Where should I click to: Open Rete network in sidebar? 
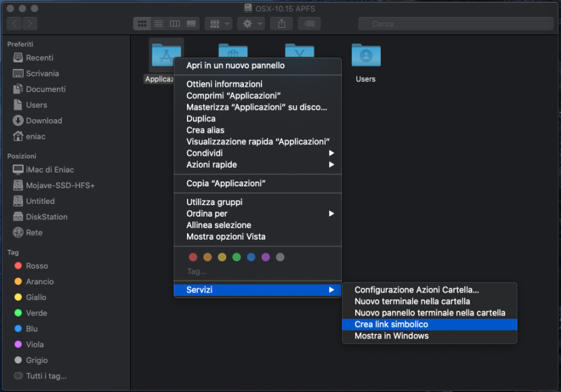tap(28, 232)
